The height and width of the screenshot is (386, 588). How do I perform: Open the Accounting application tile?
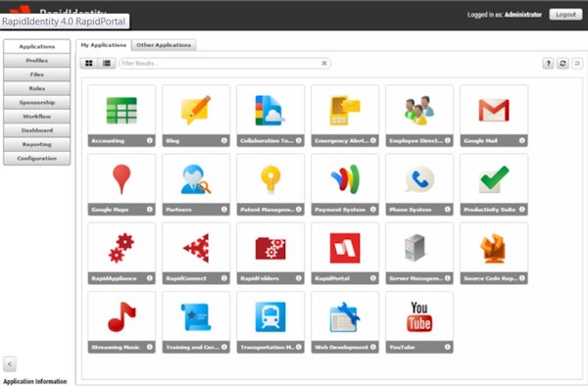coord(122,116)
